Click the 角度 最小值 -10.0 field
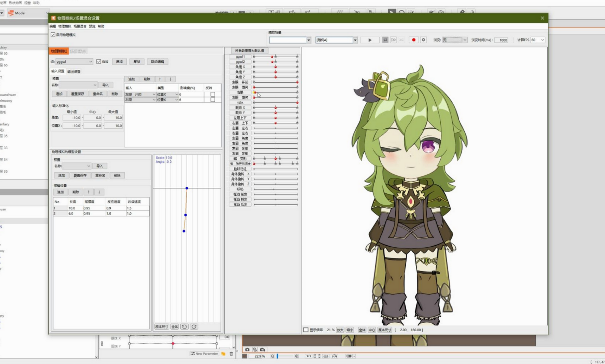Screen dimensions: 605x364 click(72, 118)
